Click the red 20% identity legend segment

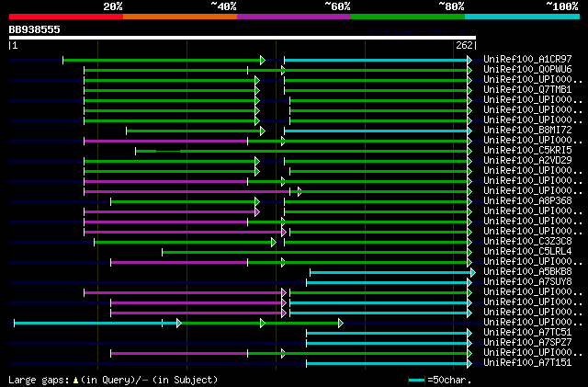pos(66,17)
